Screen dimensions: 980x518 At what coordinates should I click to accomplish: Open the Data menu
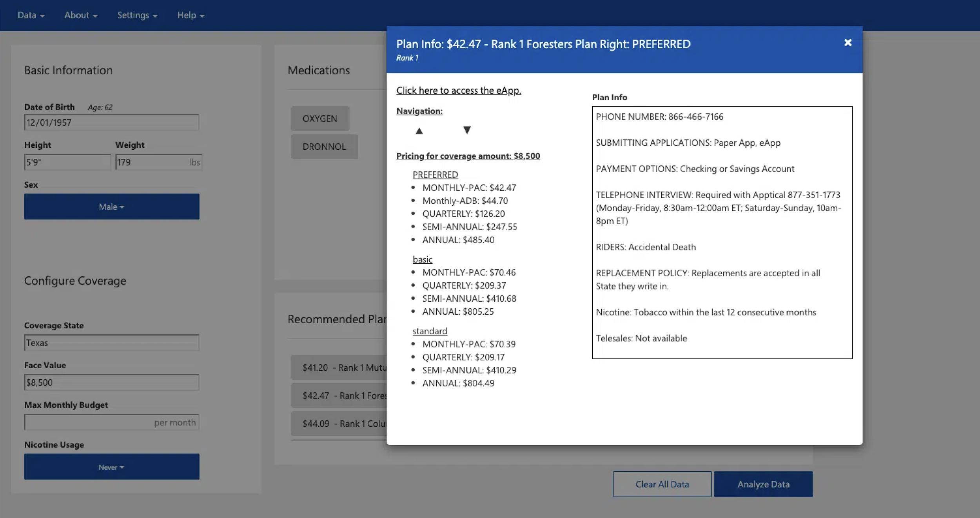coord(31,15)
